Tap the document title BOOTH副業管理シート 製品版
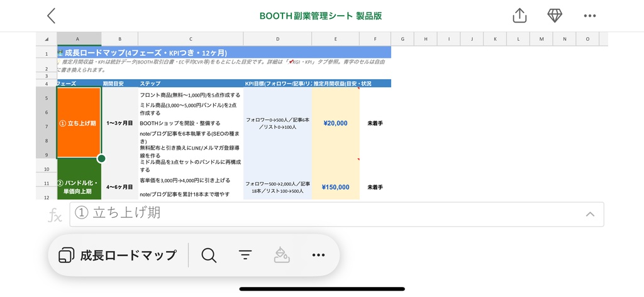 pyautogui.click(x=321, y=16)
